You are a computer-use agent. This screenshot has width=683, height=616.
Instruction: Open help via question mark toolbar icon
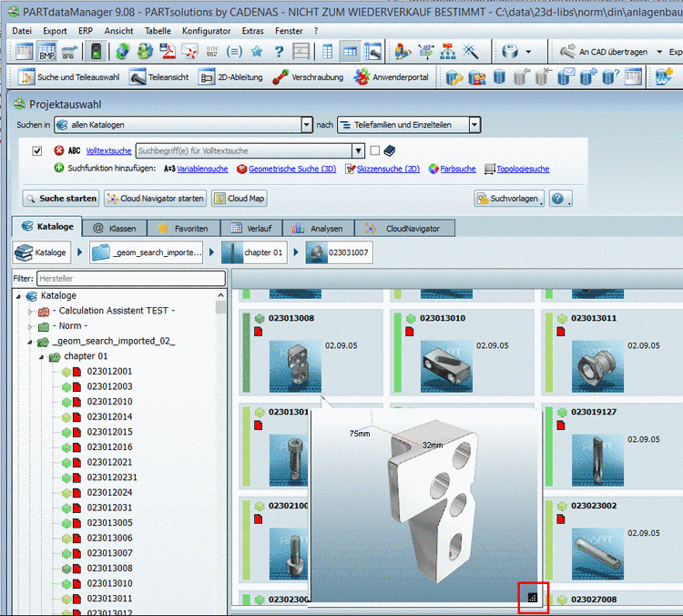coord(279,52)
